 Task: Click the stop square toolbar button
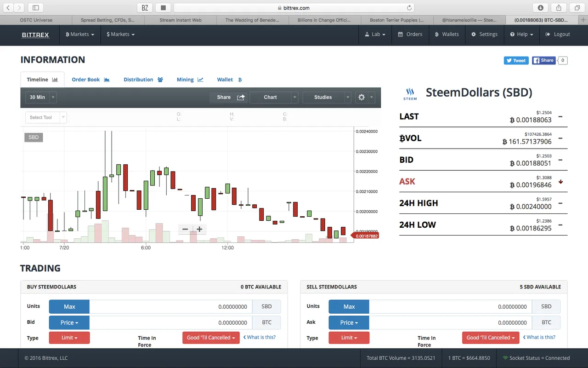[x=163, y=8]
